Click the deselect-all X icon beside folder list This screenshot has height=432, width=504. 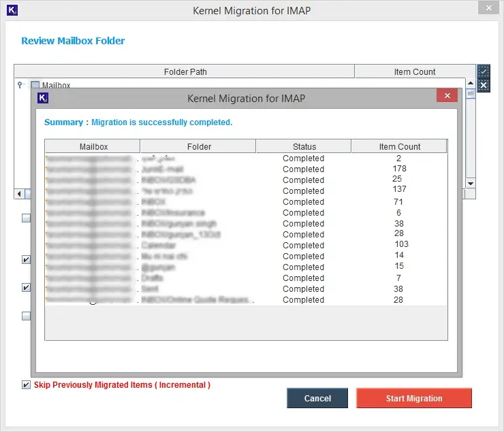483,85
